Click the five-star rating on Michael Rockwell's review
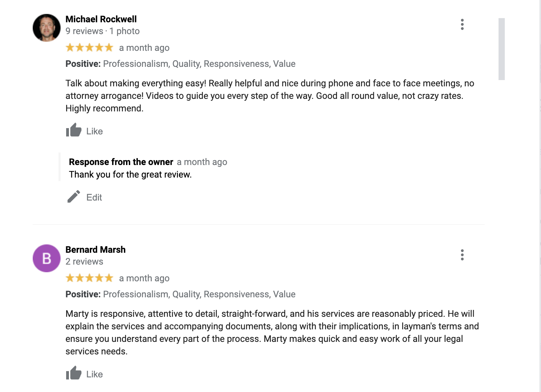The width and height of the screenshot is (541, 392). click(x=89, y=47)
